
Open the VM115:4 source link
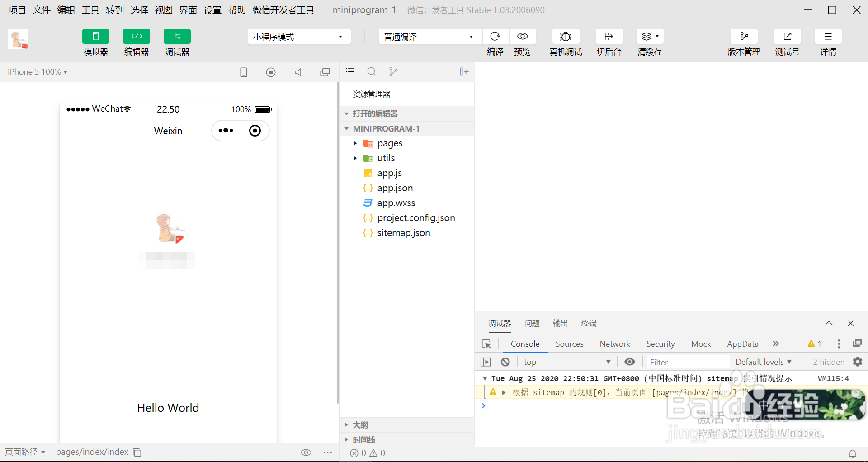tap(833, 378)
